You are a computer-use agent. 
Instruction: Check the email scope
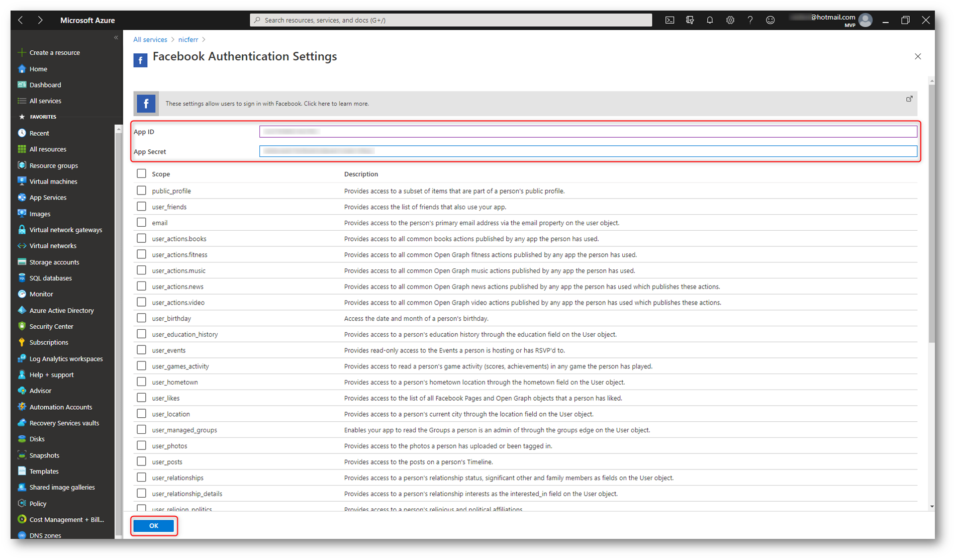(x=141, y=222)
